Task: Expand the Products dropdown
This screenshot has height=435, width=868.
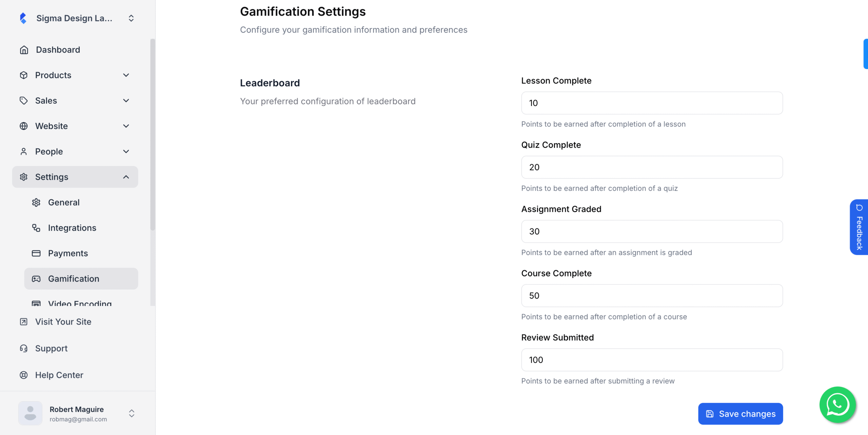Action: (126, 75)
